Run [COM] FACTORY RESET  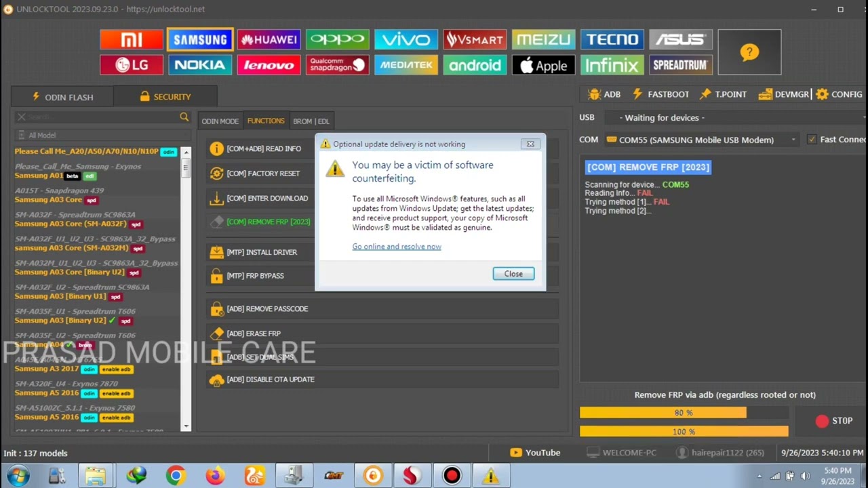(261, 174)
